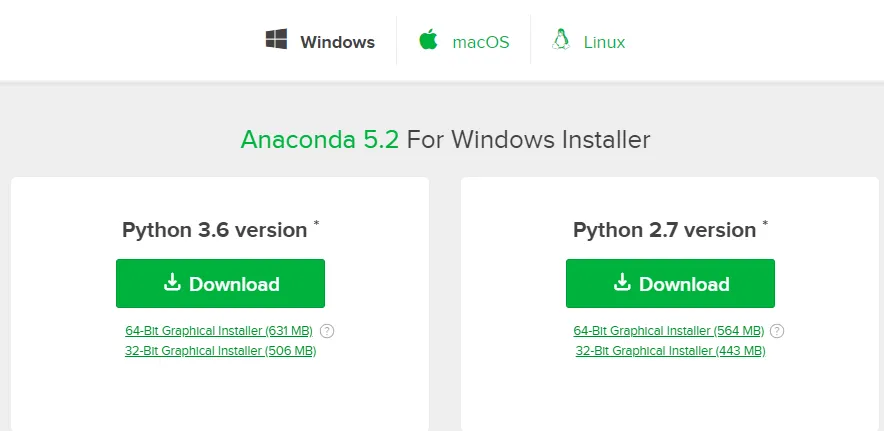Open the 32-Bit Graphical Installer (506 MB) link
This screenshot has width=884, height=431.
click(220, 351)
